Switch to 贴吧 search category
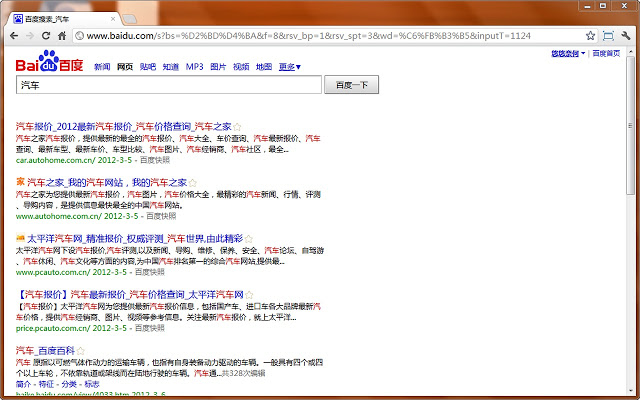 point(148,67)
